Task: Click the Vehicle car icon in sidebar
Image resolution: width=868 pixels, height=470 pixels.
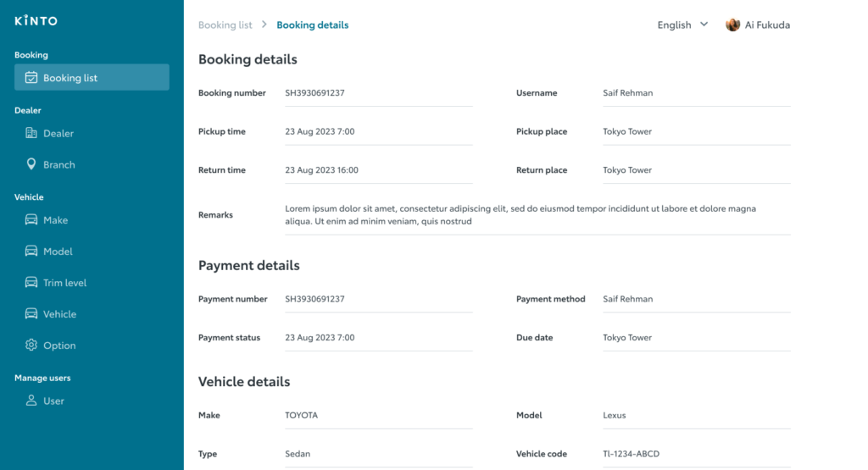Action: coord(31,314)
